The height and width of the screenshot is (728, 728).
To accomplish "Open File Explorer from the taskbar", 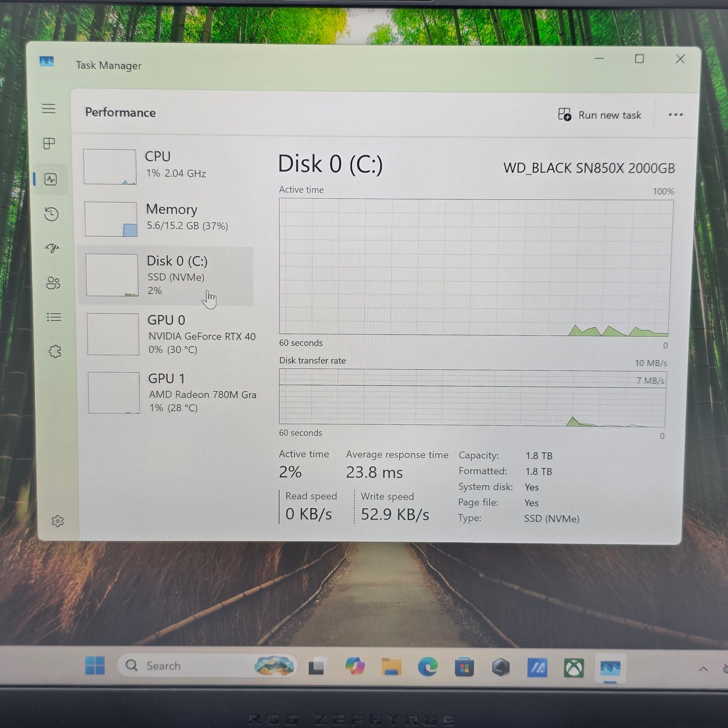I will click(391, 666).
